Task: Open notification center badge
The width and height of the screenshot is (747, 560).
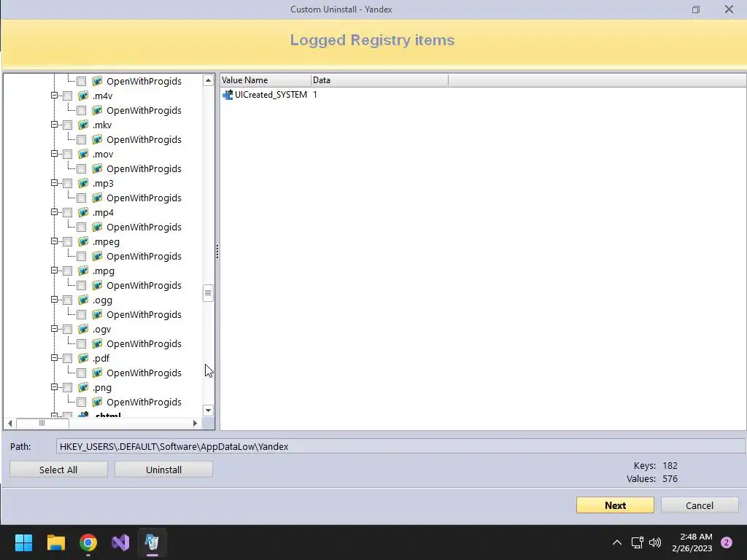Action: point(727,542)
